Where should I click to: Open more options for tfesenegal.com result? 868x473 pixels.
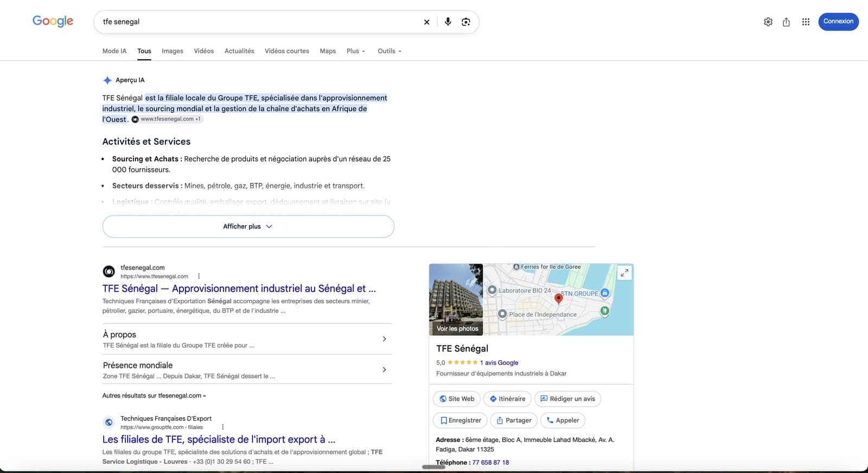199,276
